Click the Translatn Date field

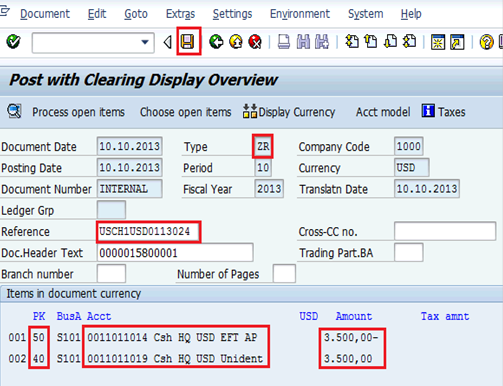point(427,189)
